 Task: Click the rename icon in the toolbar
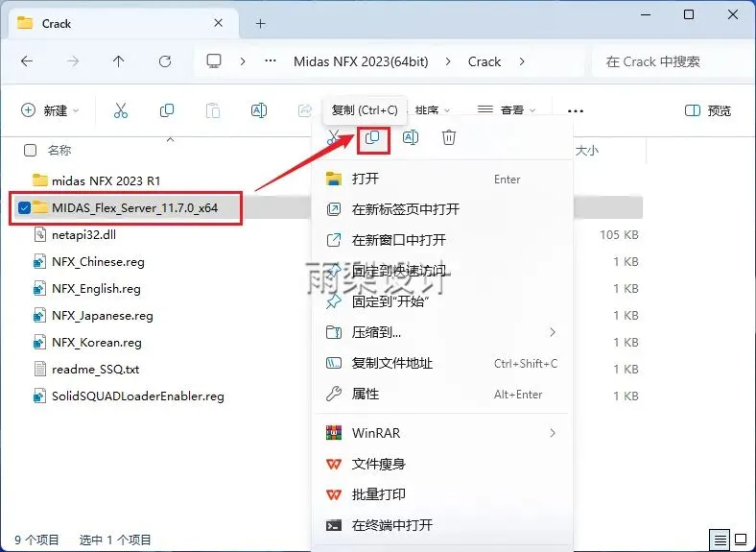coord(259,110)
